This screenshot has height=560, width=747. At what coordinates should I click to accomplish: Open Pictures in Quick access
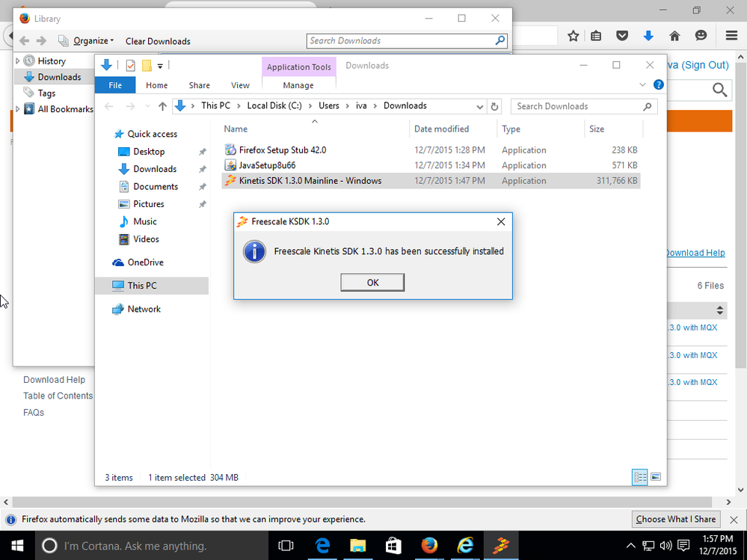pos(149,204)
